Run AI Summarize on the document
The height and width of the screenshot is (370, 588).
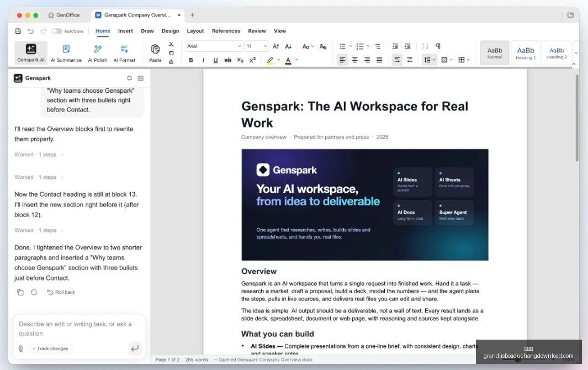pyautogui.click(x=66, y=52)
